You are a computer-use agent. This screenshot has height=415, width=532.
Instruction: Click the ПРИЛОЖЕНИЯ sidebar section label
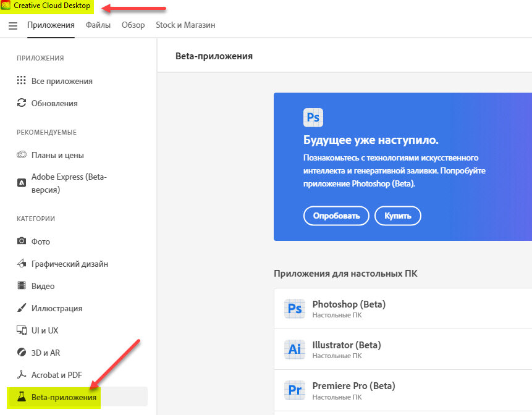tap(40, 58)
